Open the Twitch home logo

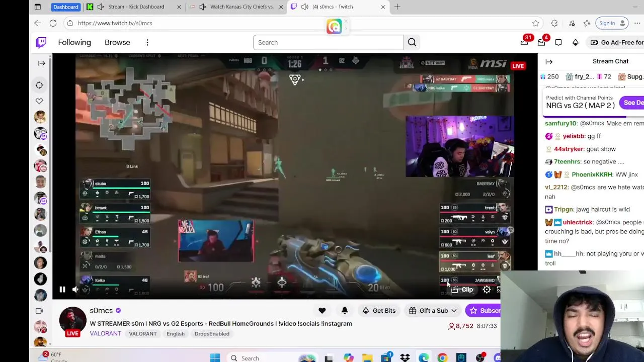(x=41, y=43)
